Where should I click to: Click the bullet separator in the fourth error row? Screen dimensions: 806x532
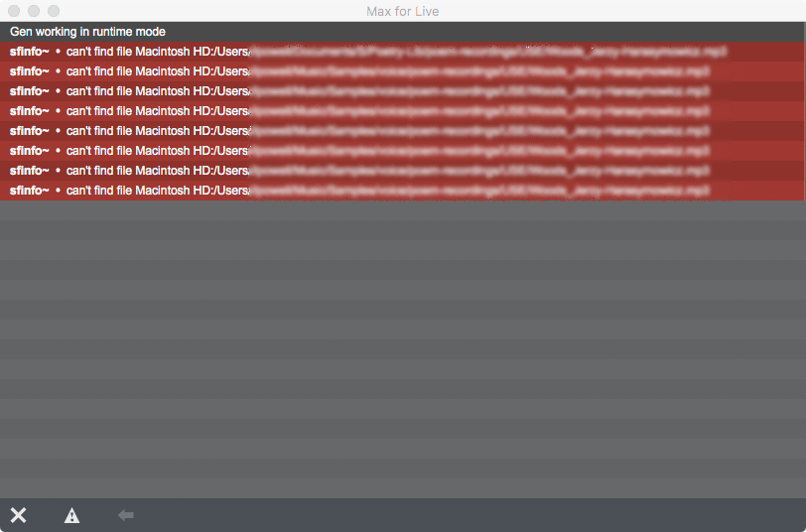[x=58, y=111]
